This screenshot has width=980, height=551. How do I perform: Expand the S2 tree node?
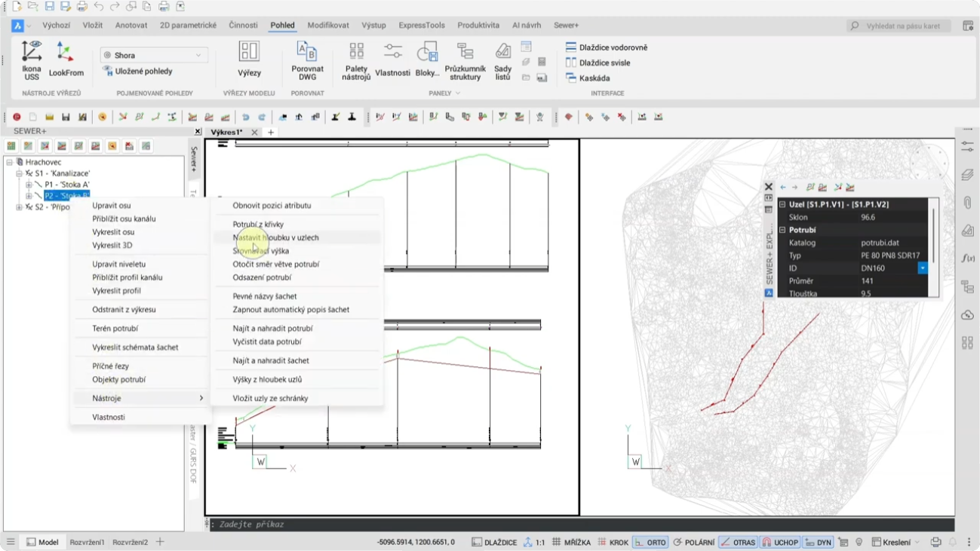click(19, 207)
